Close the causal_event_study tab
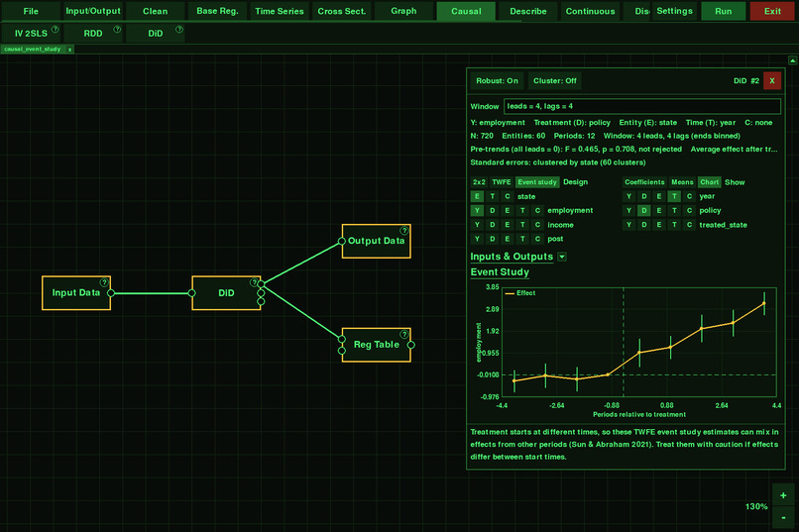Screen dimensions: 799x532 69,50
